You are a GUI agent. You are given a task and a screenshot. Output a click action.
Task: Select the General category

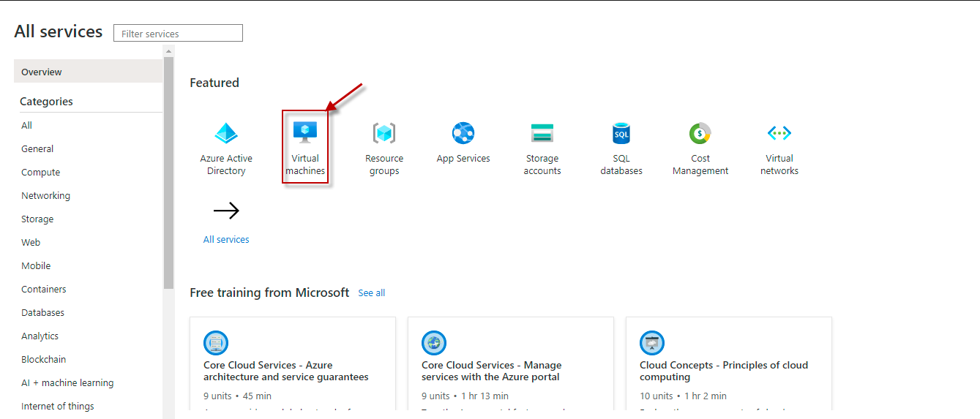[x=37, y=148]
